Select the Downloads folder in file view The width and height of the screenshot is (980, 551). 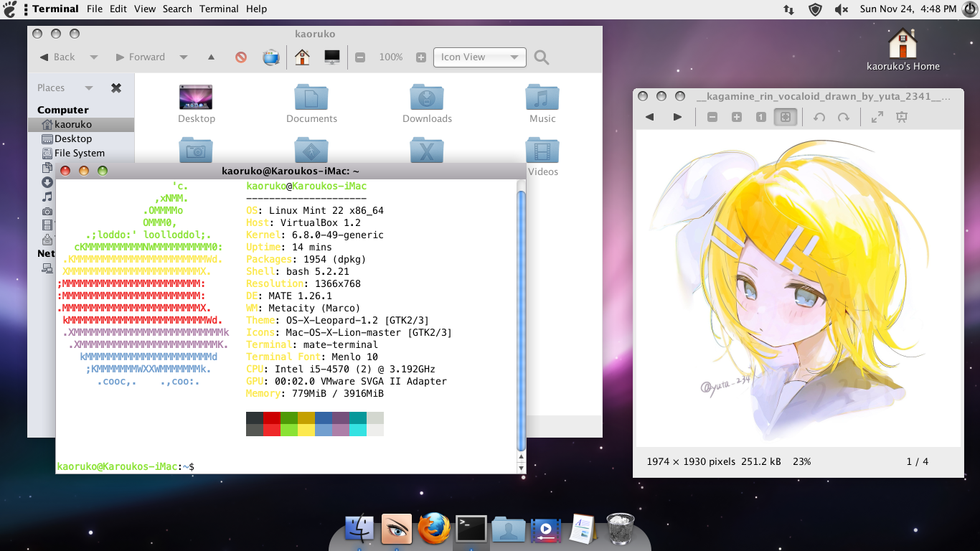pos(427,103)
